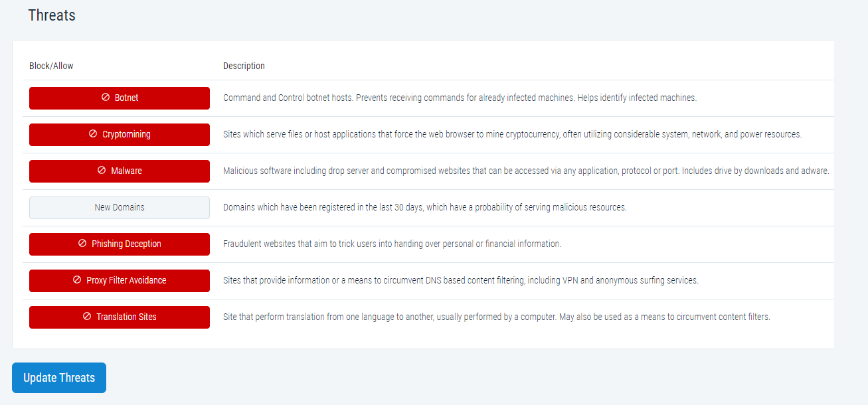Image resolution: width=868 pixels, height=405 pixels.
Task: Toggle the Botnet block setting
Action: [120, 98]
